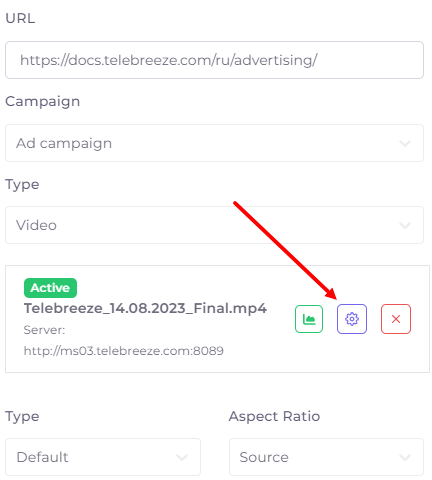The height and width of the screenshot is (480, 432).
Task: Open video settings via the gear icon
Action: pos(352,319)
